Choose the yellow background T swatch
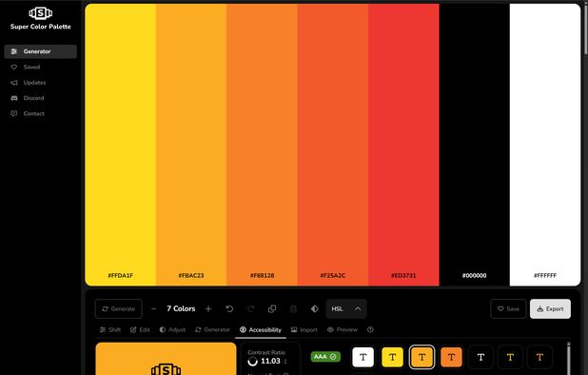The height and width of the screenshot is (375, 588). (392, 357)
